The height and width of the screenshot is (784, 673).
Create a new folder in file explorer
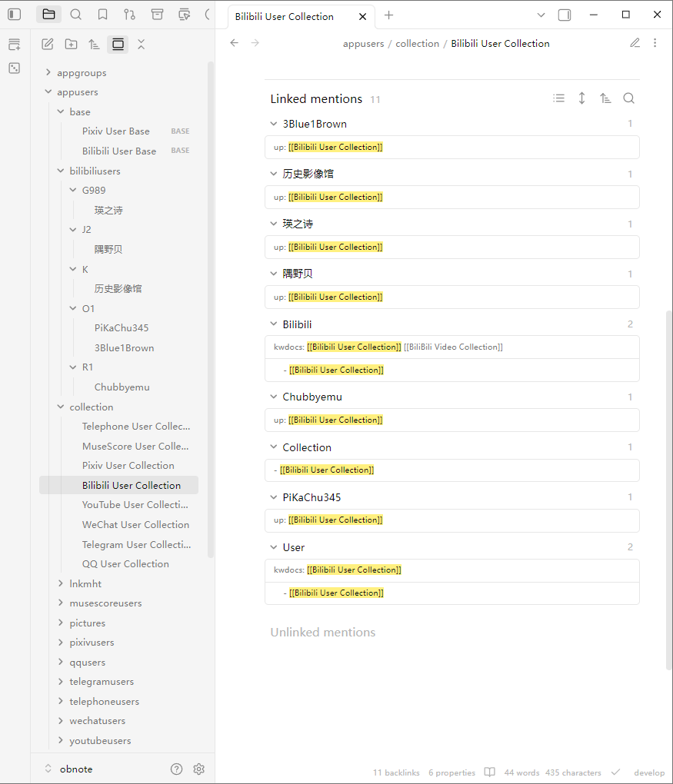pyautogui.click(x=71, y=45)
